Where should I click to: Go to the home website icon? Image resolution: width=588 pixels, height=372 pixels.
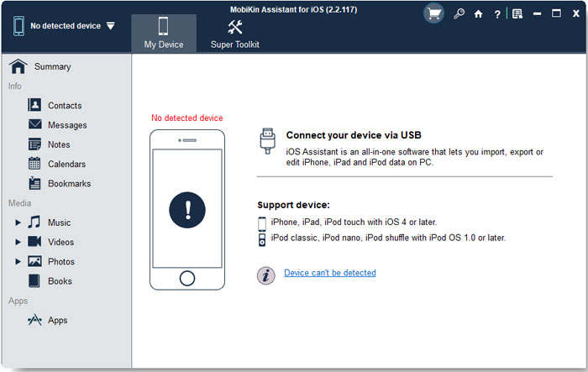[x=478, y=14]
